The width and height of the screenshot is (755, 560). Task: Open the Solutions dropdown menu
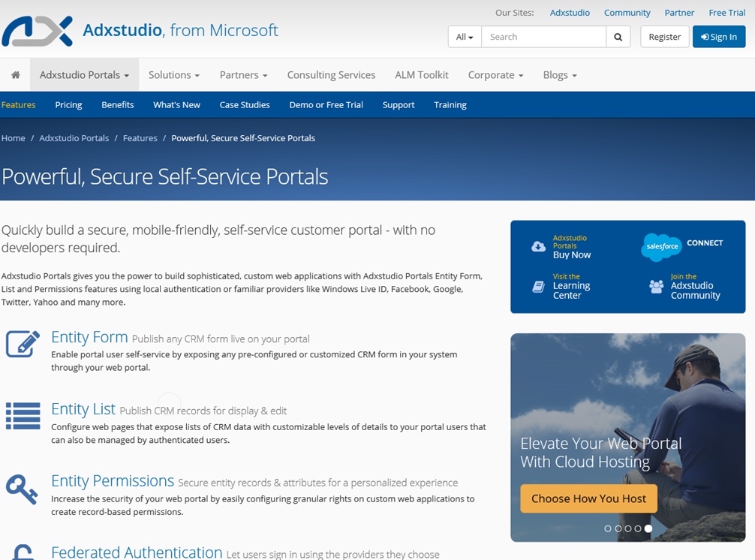173,74
